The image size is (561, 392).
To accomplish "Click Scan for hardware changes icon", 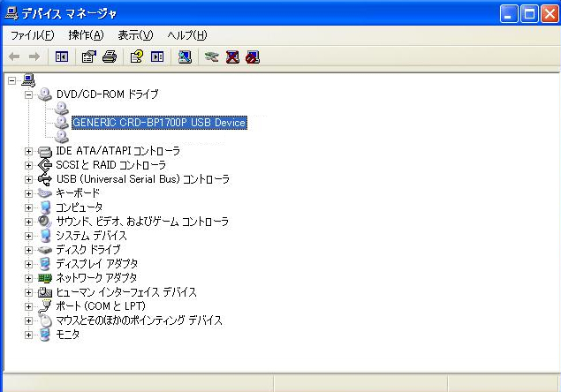I will tap(185, 57).
